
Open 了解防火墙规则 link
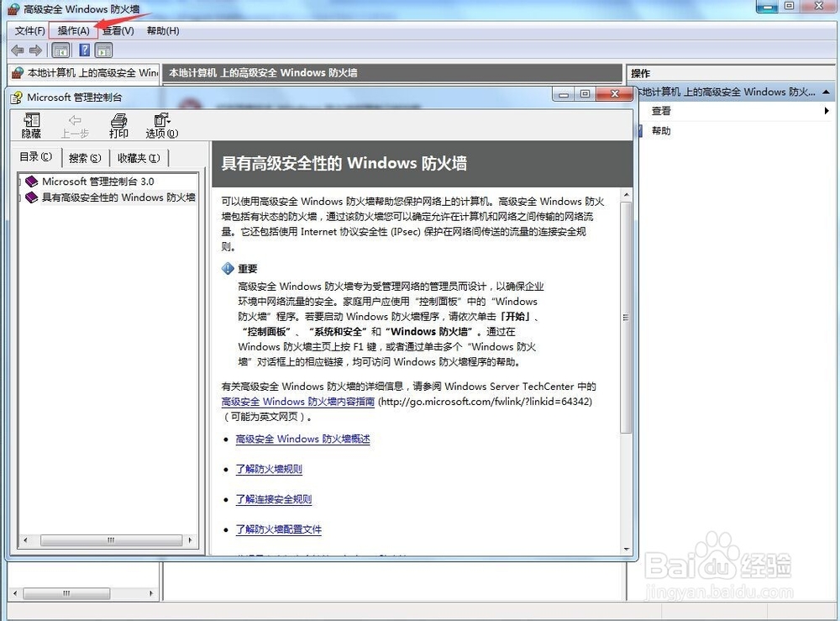pos(269,469)
